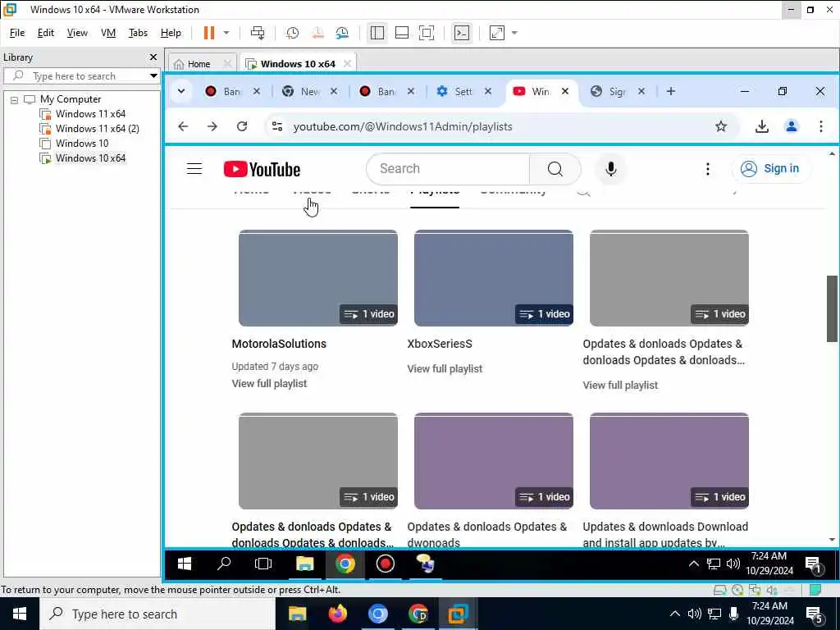Image resolution: width=840 pixels, height=630 pixels.
Task: Open the VMware File menu
Action: click(x=17, y=33)
